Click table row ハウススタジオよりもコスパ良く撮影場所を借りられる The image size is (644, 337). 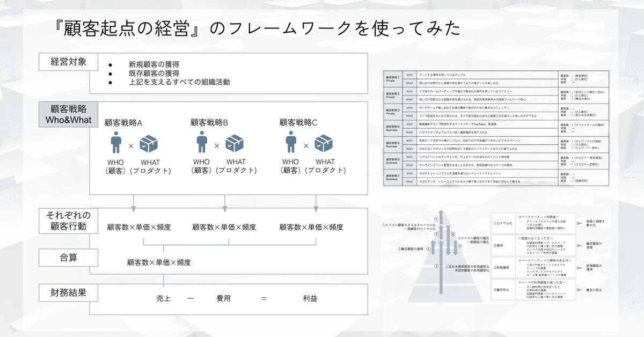pos(487,132)
